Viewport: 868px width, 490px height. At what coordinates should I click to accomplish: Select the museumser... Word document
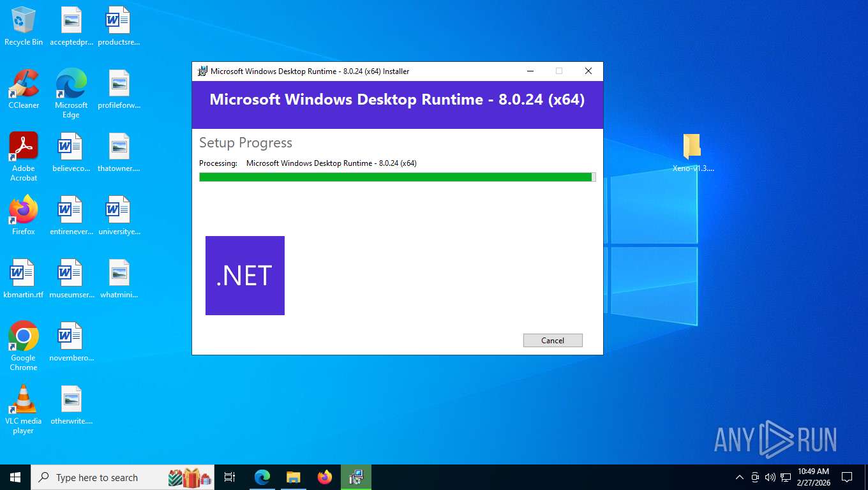click(71, 279)
